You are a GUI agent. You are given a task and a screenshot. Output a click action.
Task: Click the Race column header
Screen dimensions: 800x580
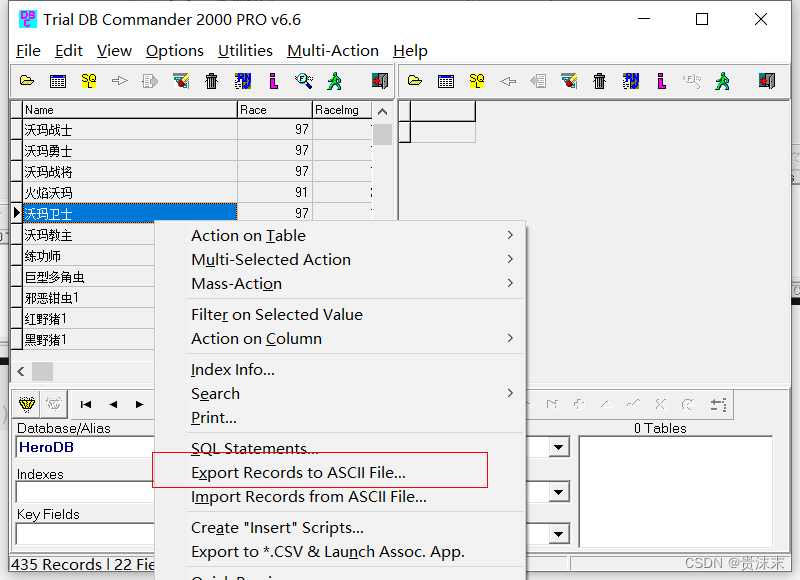click(275, 110)
